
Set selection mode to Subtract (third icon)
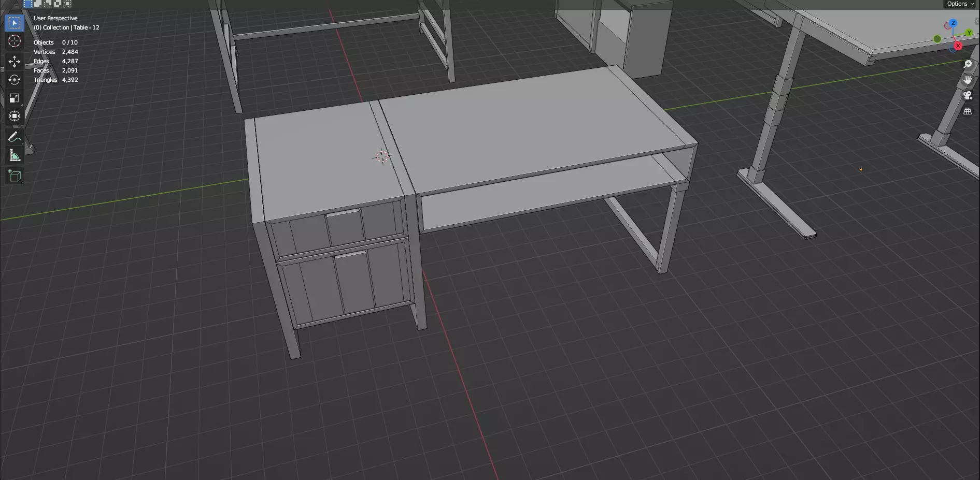pos(48,4)
